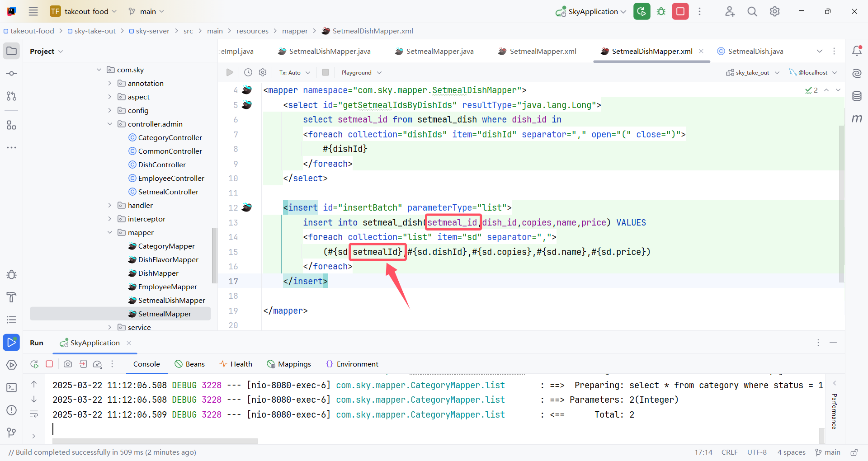The height and width of the screenshot is (461, 868).
Task: Open Tx: Auto transaction mode dropdown
Action: coord(295,72)
